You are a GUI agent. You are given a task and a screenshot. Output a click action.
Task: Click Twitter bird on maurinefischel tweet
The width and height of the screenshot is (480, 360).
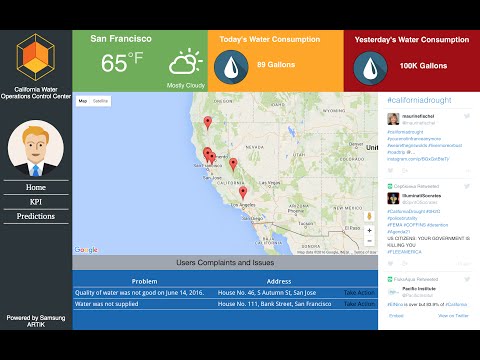(x=467, y=116)
